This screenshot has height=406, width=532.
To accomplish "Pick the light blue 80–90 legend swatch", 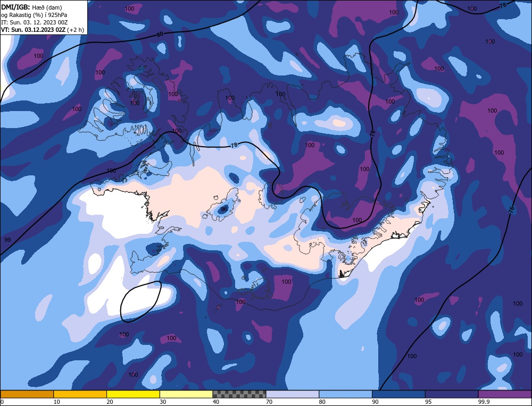I will click(x=345, y=394).
